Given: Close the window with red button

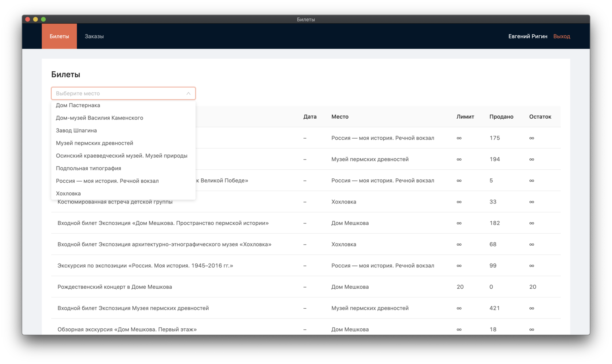Looking at the screenshot, I should (28, 19).
